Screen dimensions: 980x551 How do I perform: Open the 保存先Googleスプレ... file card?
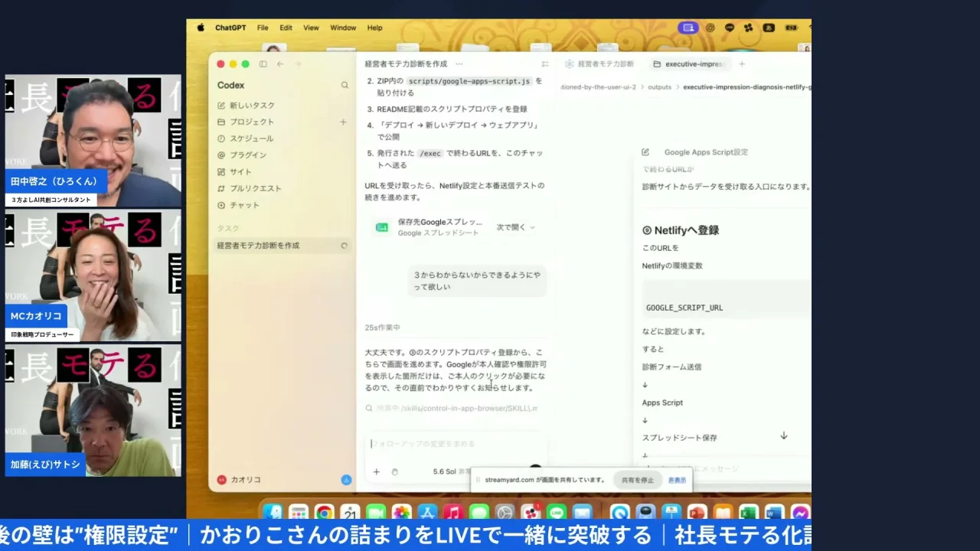(455, 227)
